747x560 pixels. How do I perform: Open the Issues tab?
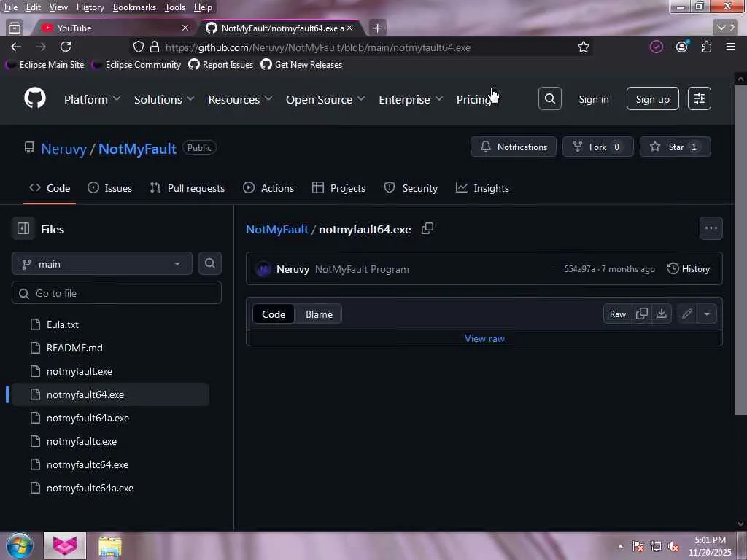pyautogui.click(x=109, y=188)
